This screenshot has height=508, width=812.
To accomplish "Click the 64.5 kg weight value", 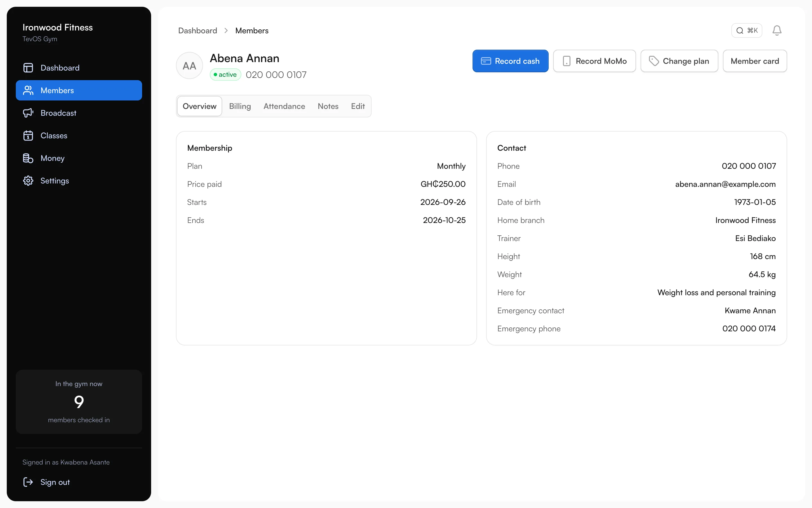I will (762, 275).
